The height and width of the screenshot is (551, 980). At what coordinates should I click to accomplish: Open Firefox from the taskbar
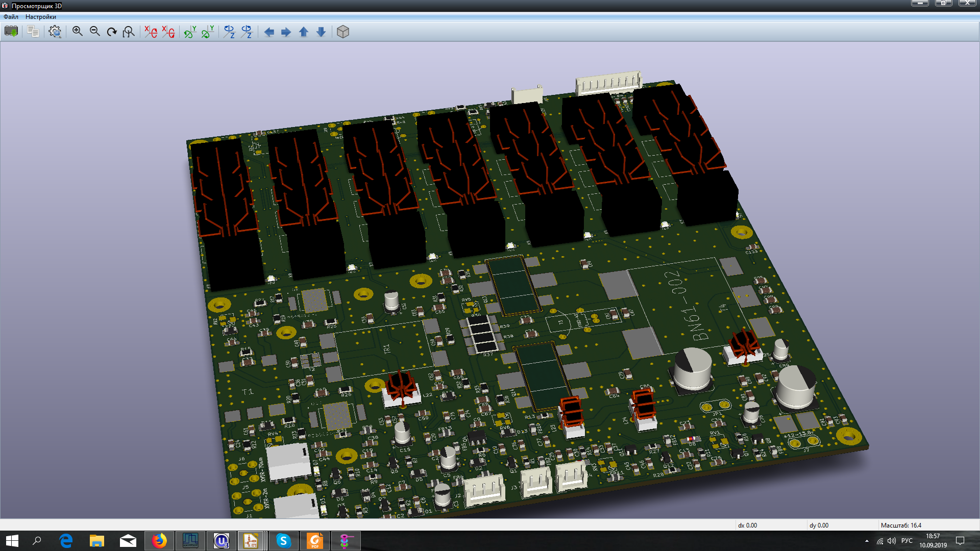159,541
